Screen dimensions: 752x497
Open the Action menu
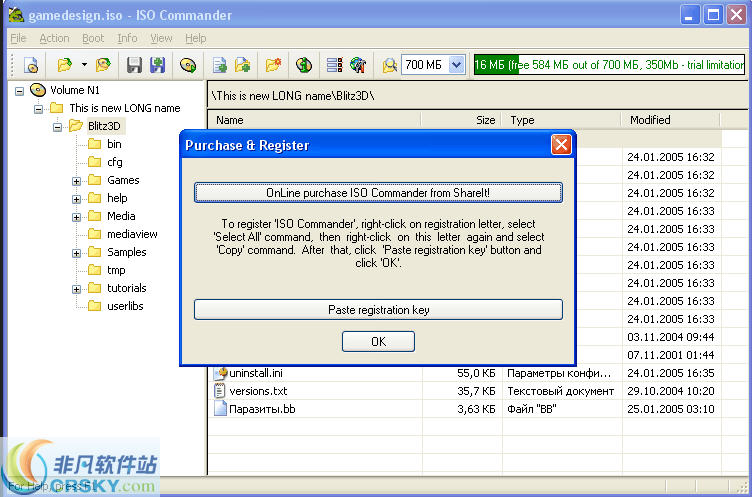click(54, 38)
